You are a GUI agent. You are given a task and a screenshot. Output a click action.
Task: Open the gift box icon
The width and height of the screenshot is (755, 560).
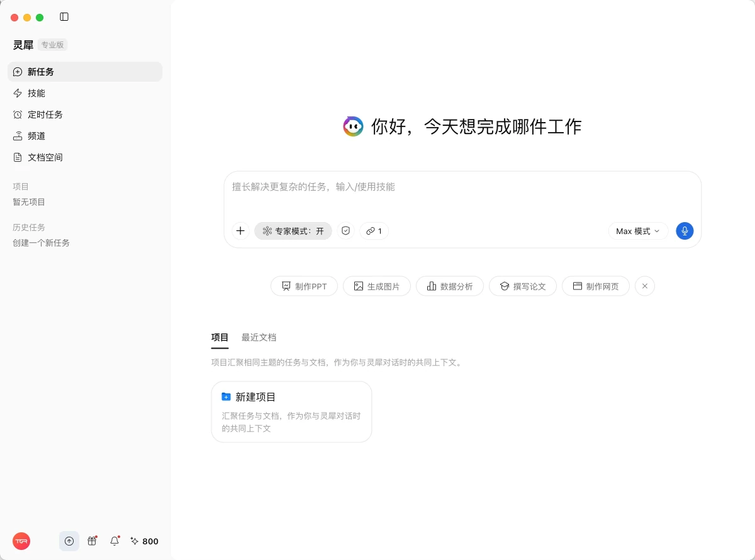click(x=92, y=541)
